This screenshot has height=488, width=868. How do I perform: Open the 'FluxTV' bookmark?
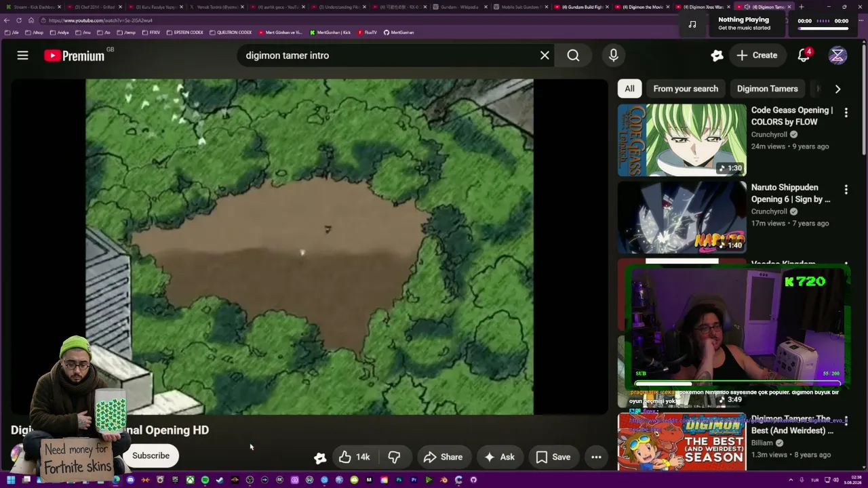[367, 33]
